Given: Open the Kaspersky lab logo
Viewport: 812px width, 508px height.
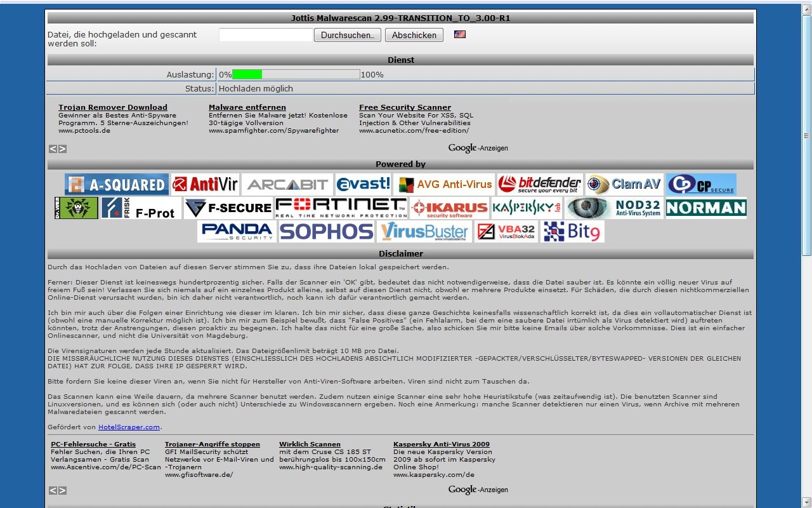Looking at the screenshot, I should [527, 208].
